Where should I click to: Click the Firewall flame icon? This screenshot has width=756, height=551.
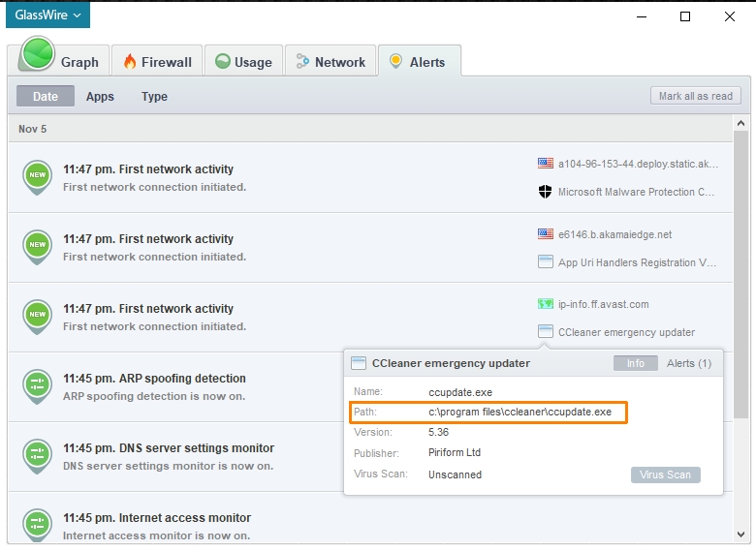tap(130, 61)
